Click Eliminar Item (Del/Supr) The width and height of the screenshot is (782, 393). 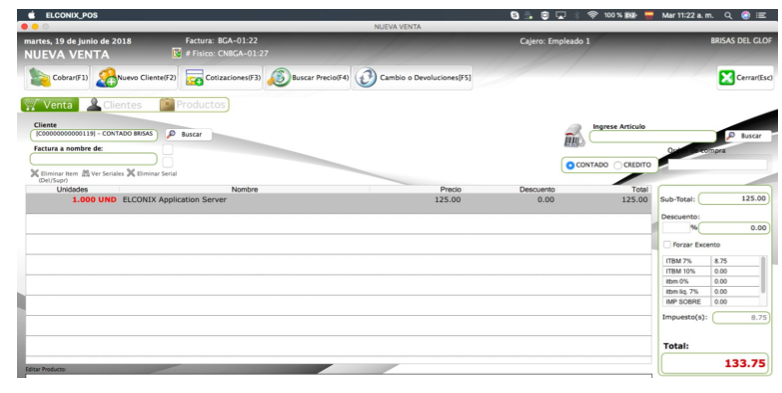54,176
